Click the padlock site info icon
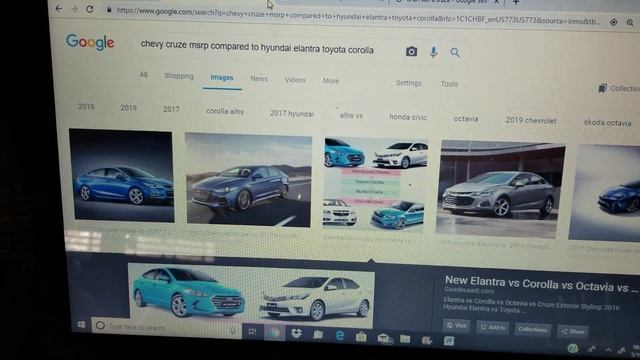This screenshot has height=360, width=640. pos(109,10)
